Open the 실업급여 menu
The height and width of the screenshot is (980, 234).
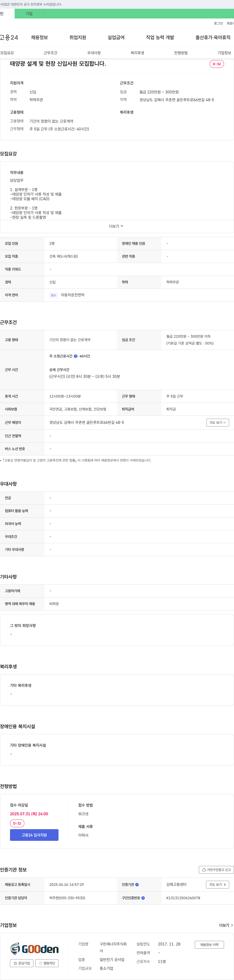pyautogui.click(x=116, y=37)
